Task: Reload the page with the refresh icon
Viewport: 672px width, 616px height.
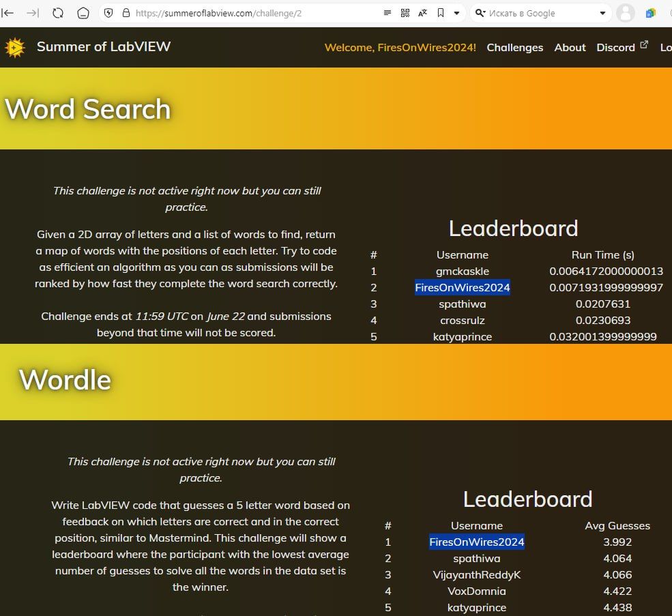Action: pyautogui.click(x=58, y=13)
